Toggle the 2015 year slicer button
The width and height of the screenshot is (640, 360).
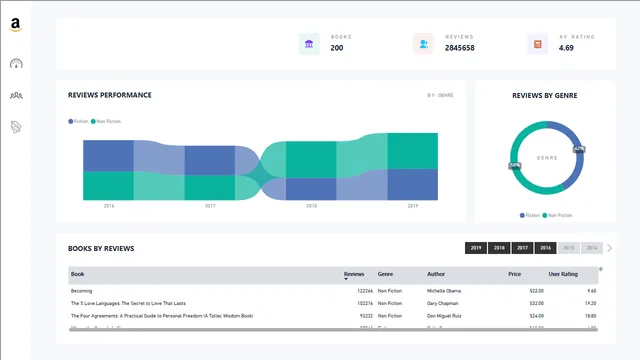569,248
